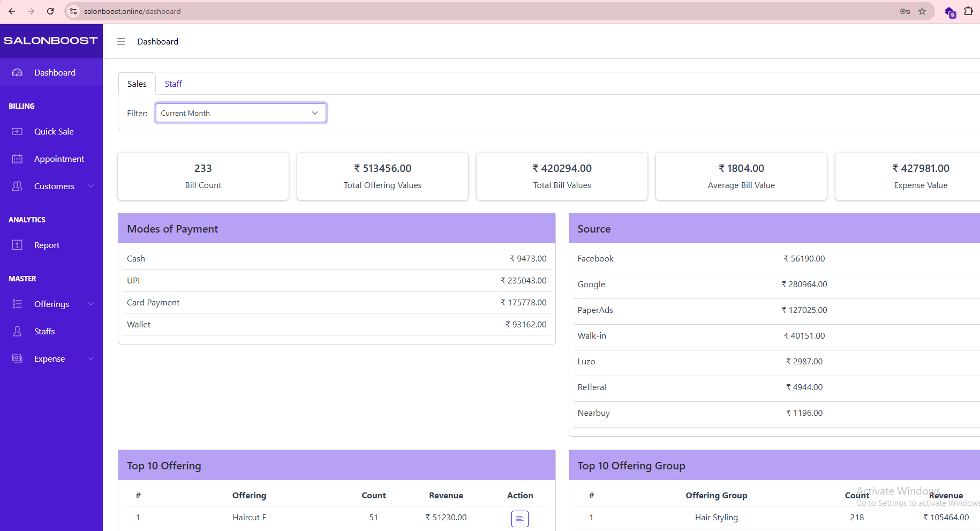Click the Quick Sale icon
The width and height of the screenshot is (980, 531).
17,131
